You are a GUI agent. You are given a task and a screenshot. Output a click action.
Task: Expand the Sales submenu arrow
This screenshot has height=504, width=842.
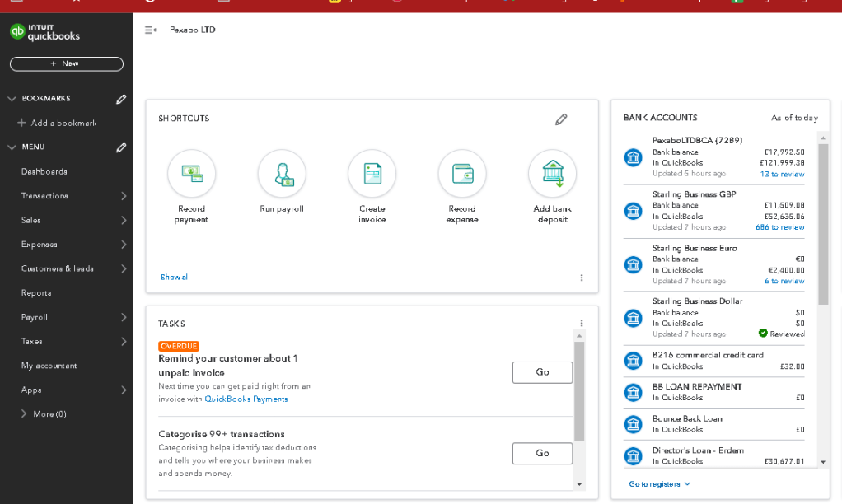pyautogui.click(x=124, y=220)
